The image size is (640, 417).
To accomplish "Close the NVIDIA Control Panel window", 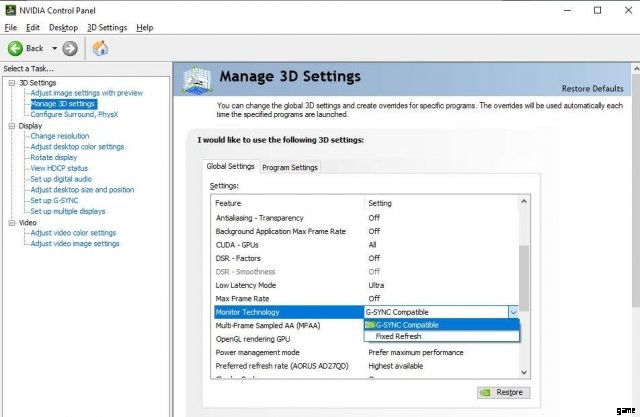I will pyautogui.click(x=628, y=10).
